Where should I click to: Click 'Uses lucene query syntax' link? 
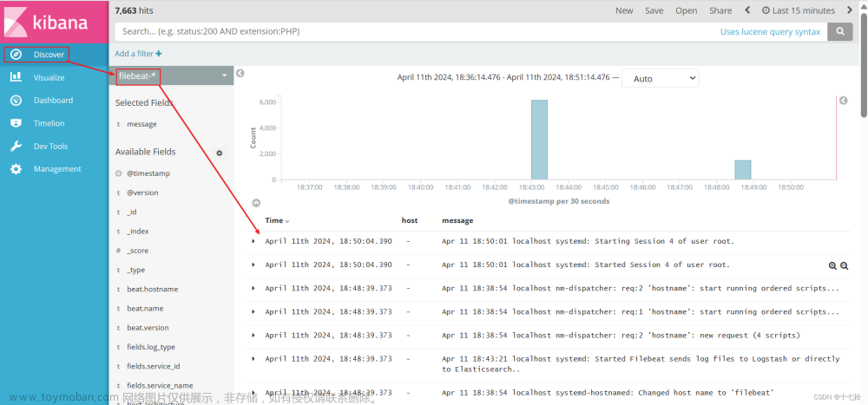(770, 31)
